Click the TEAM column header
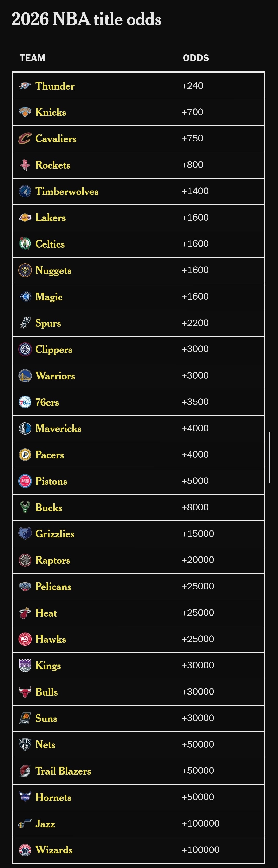Image resolution: width=278 pixels, height=868 pixels. (x=32, y=58)
